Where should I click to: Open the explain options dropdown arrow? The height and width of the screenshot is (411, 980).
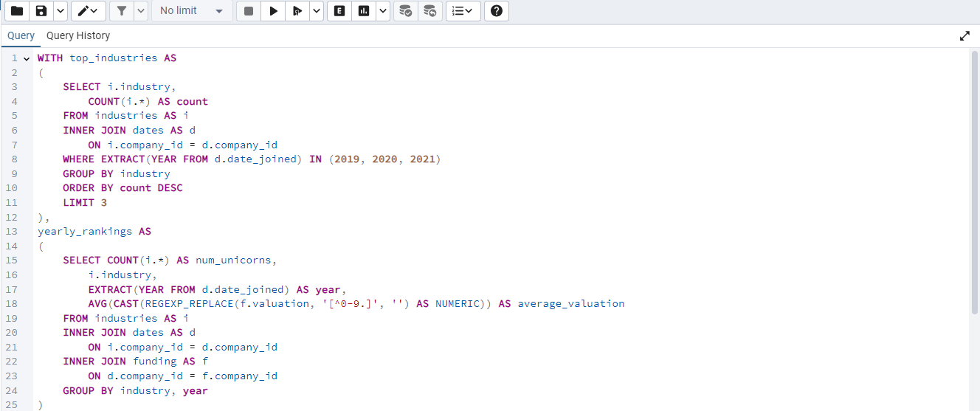[382, 11]
